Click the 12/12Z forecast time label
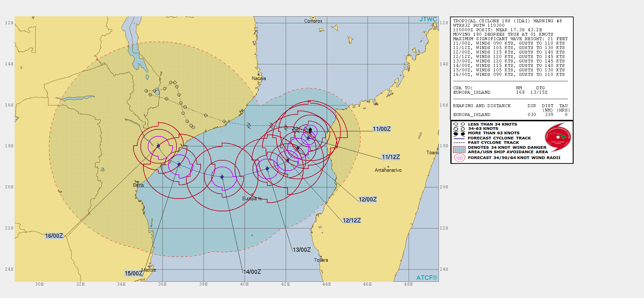This screenshot has height=298, width=644. (352, 221)
